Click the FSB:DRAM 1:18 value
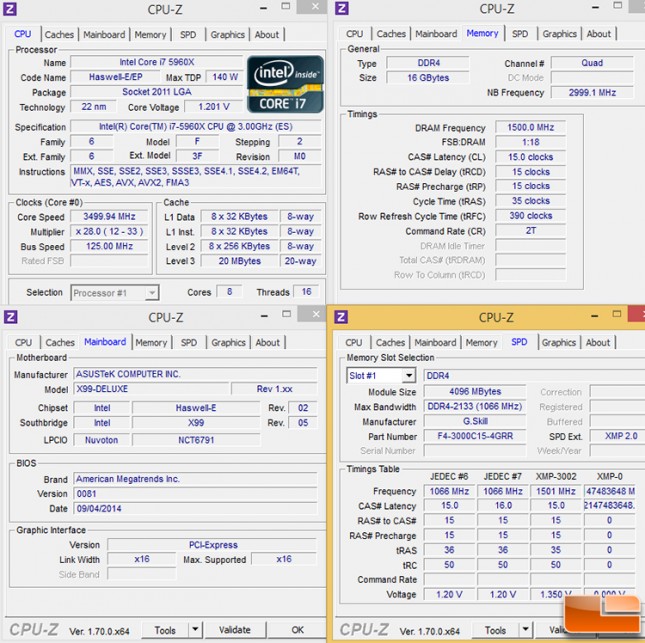645x643 pixels. pyautogui.click(x=531, y=142)
